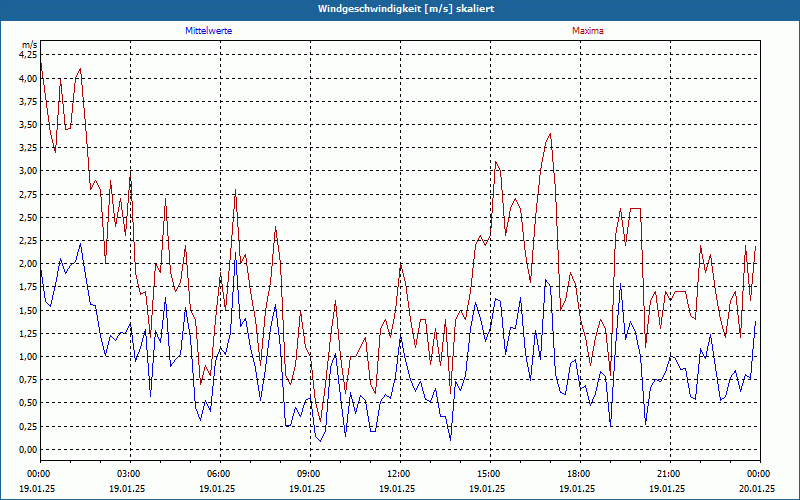The height and width of the screenshot is (500, 800).
Task: Click the y-axis value '1,00'
Action: tap(29, 357)
